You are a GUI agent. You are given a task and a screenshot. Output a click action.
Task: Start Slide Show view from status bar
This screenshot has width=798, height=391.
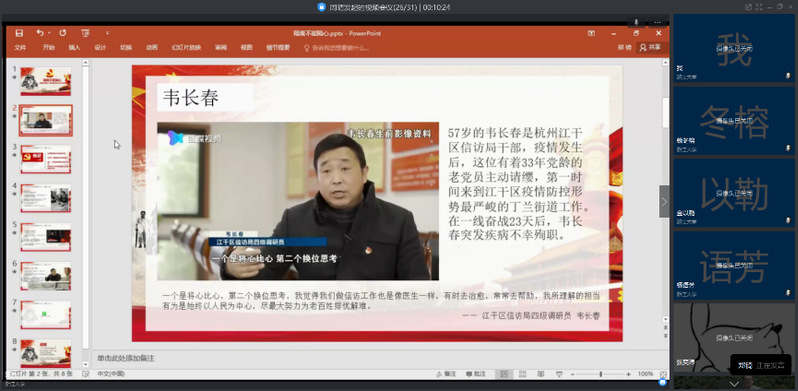click(559, 374)
